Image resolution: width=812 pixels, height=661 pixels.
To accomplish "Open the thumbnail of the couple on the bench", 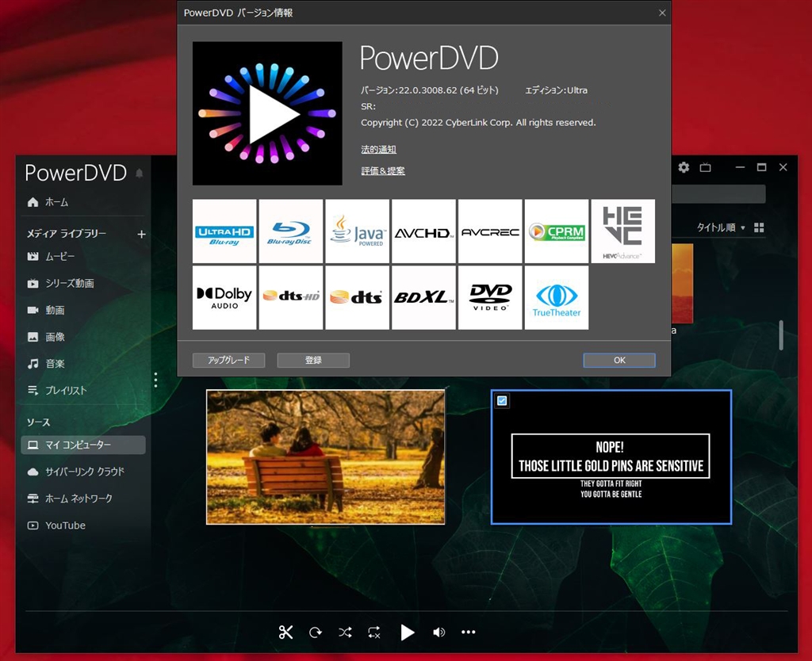I will (x=325, y=457).
